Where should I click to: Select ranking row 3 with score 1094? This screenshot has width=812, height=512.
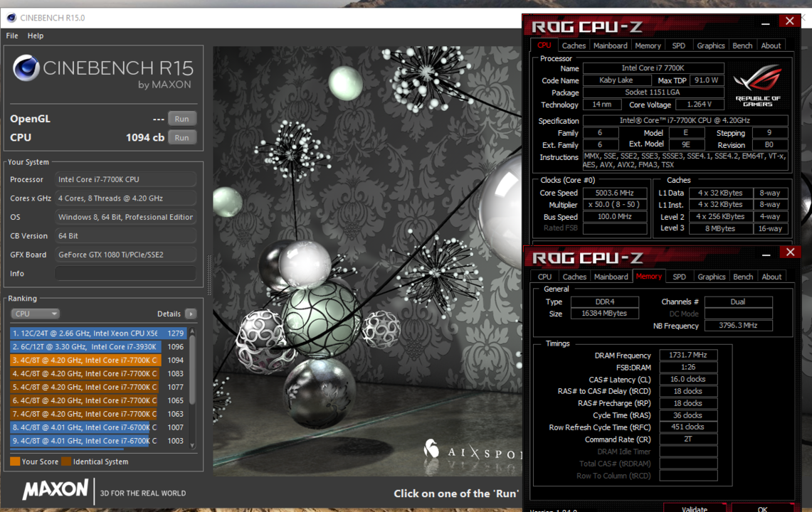[98, 361]
